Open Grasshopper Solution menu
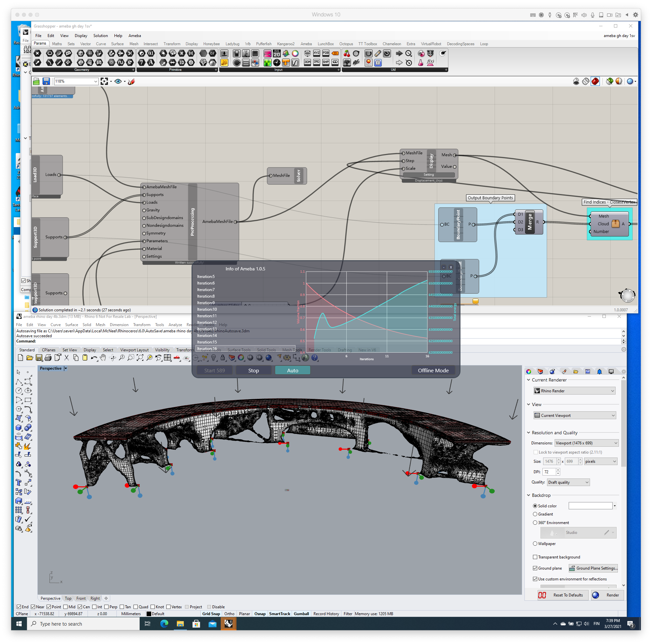 tap(101, 35)
